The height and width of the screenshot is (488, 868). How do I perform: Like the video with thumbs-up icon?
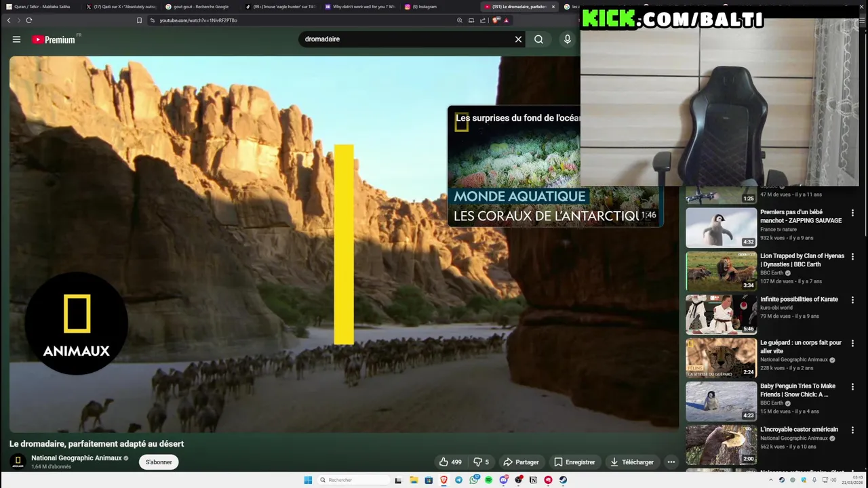pyautogui.click(x=450, y=462)
